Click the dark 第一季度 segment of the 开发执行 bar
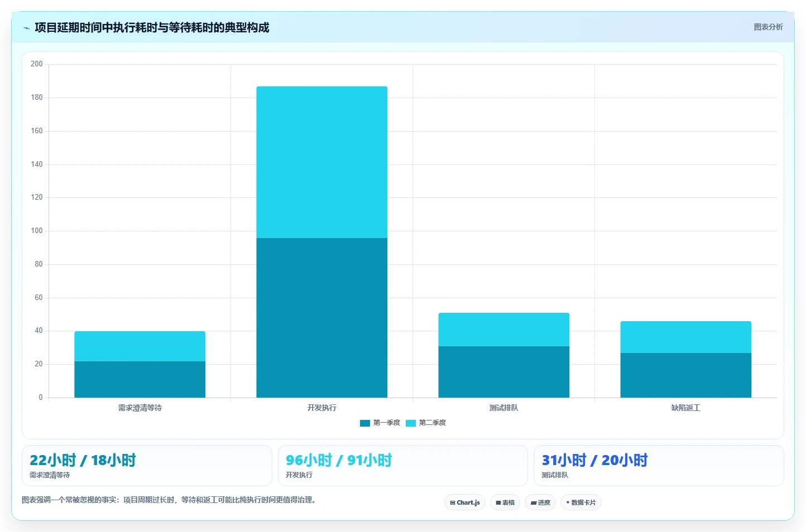 (322, 318)
